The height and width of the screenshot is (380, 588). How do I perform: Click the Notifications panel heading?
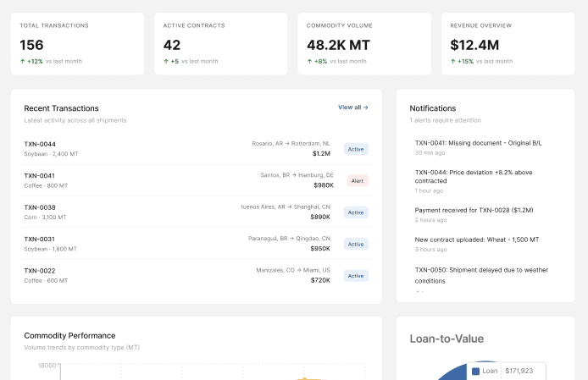(x=433, y=108)
